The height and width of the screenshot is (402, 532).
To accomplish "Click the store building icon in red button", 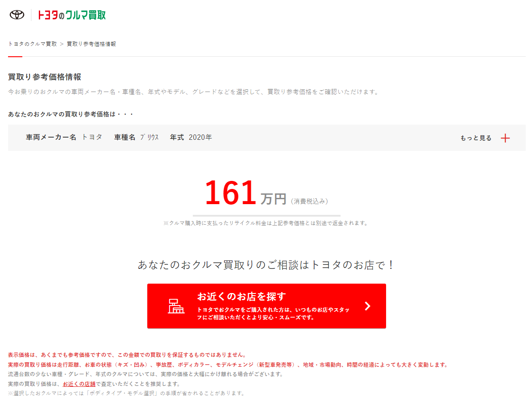I will (176, 306).
